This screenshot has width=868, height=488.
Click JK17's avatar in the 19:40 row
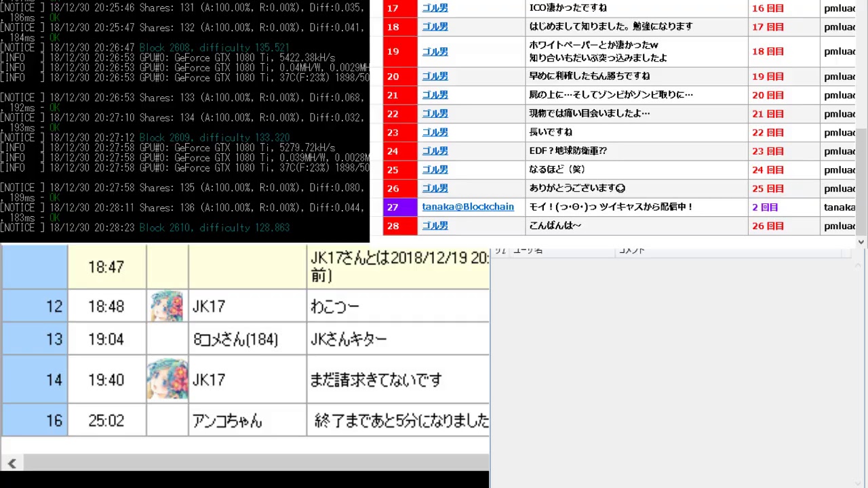[x=167, y=380]
